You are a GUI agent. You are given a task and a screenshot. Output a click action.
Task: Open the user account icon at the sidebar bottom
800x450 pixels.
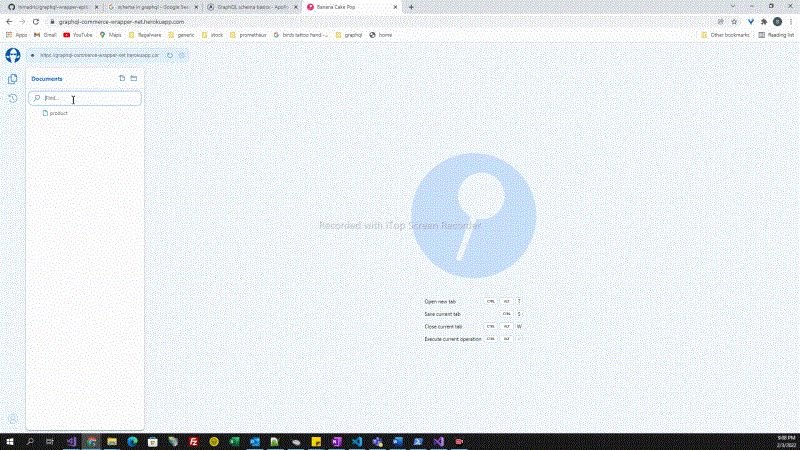tap(13, 419)
